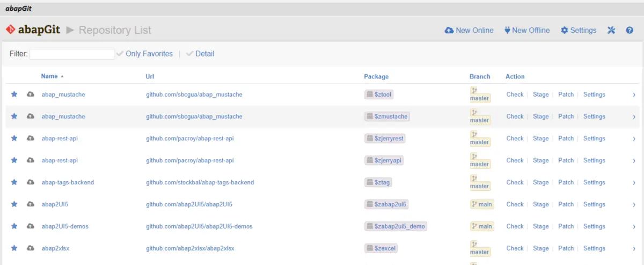This screenshot has height=265, width=644.
Task: Toggle the Detail view option
Action: [x=200, y=54]
